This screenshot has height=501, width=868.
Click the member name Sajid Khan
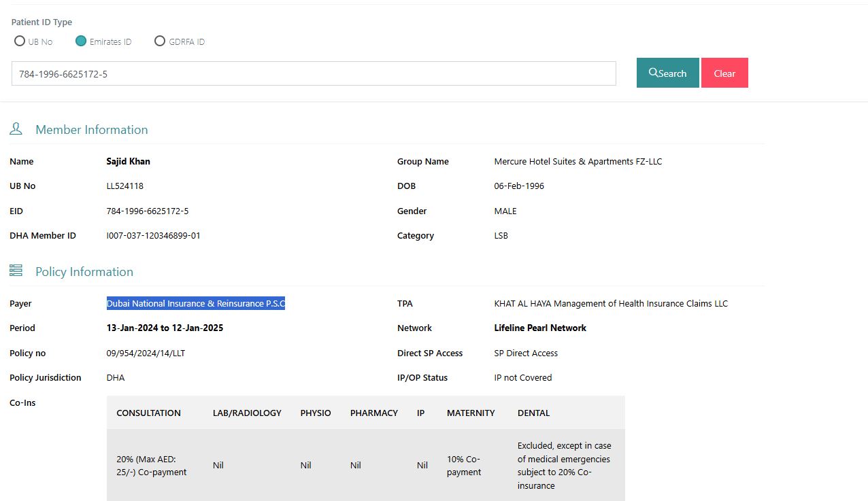[128, 162]
